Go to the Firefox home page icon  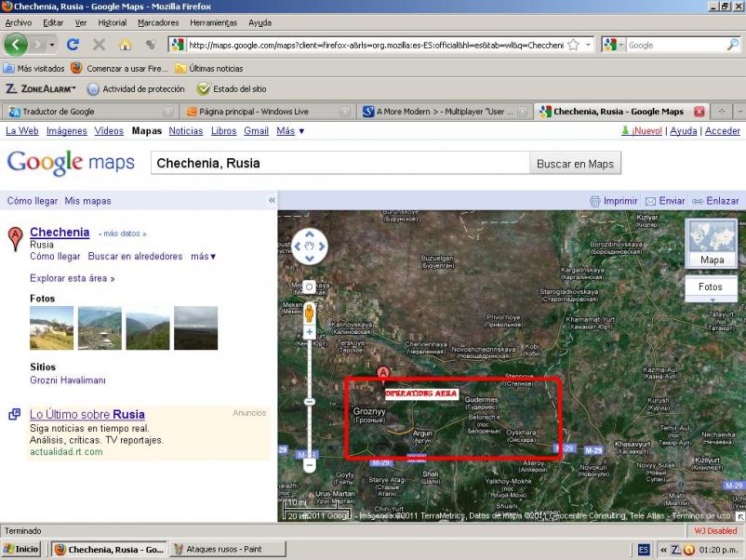[x=125, y=45]
